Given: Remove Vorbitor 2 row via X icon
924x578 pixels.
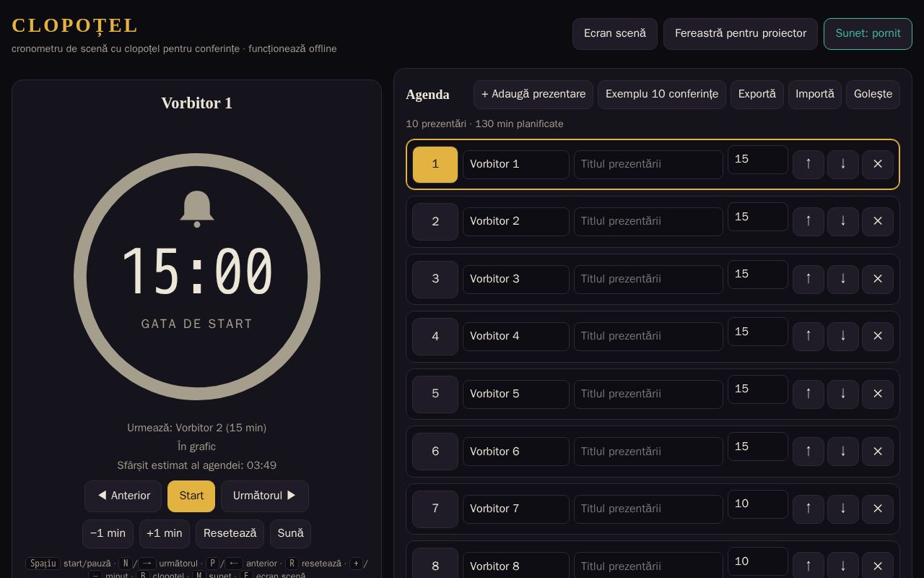Looking at the screenshot, I should click(x=878, y=221).
